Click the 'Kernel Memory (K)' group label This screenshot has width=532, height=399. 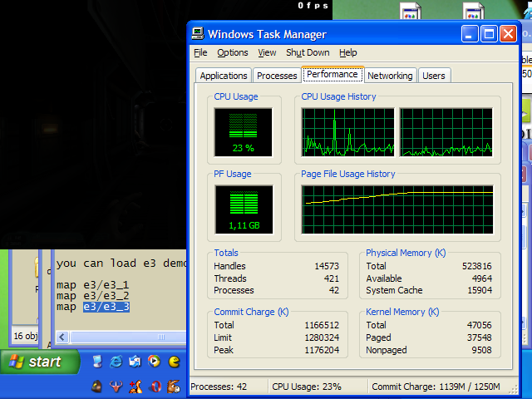tap(402, 312)
